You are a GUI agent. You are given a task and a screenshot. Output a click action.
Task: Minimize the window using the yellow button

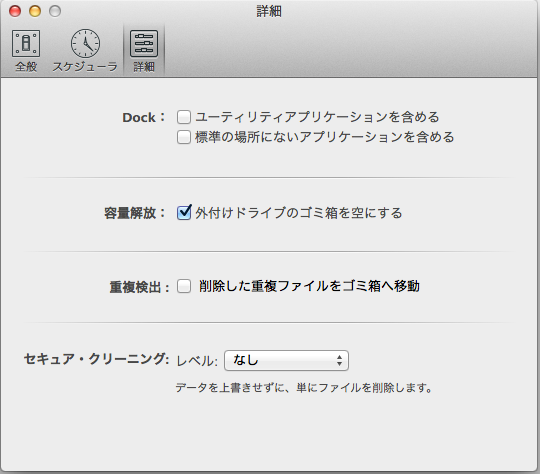[35, 11]
